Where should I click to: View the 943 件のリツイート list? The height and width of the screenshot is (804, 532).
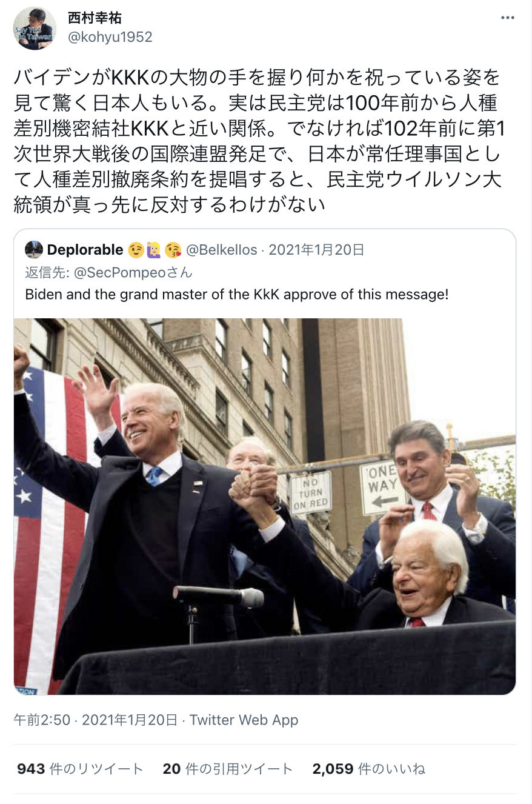point(80,769)
